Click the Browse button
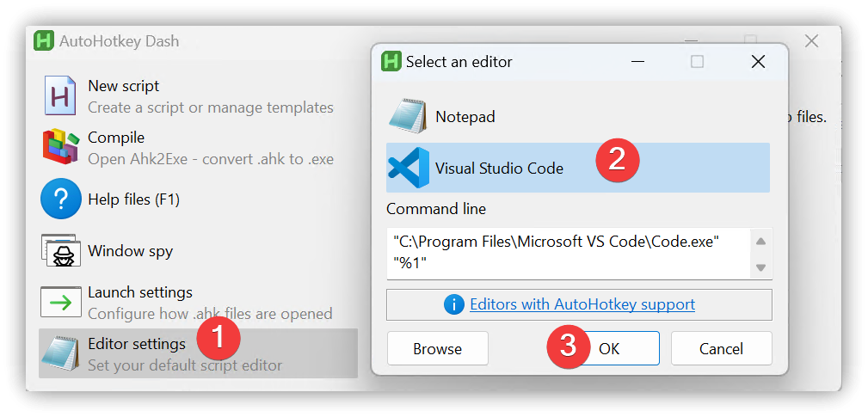The width and height of the screenshot is (868, 417). click(437, 348)
